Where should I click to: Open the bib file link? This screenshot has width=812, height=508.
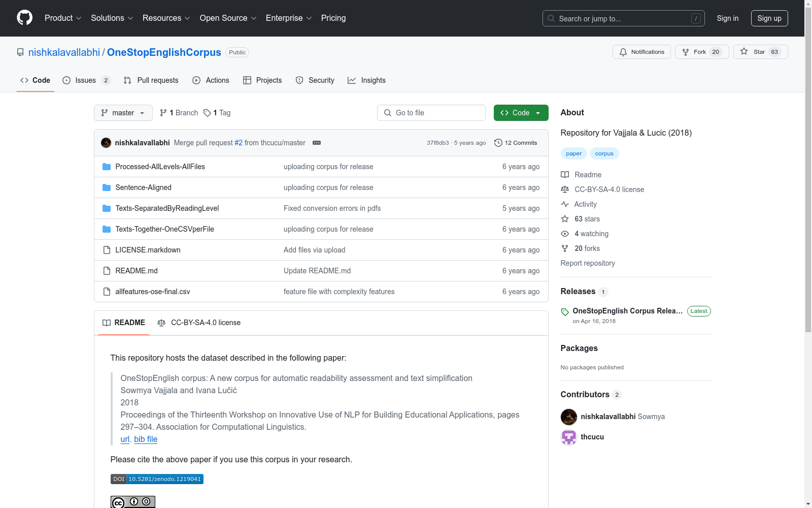click(146, 439)
